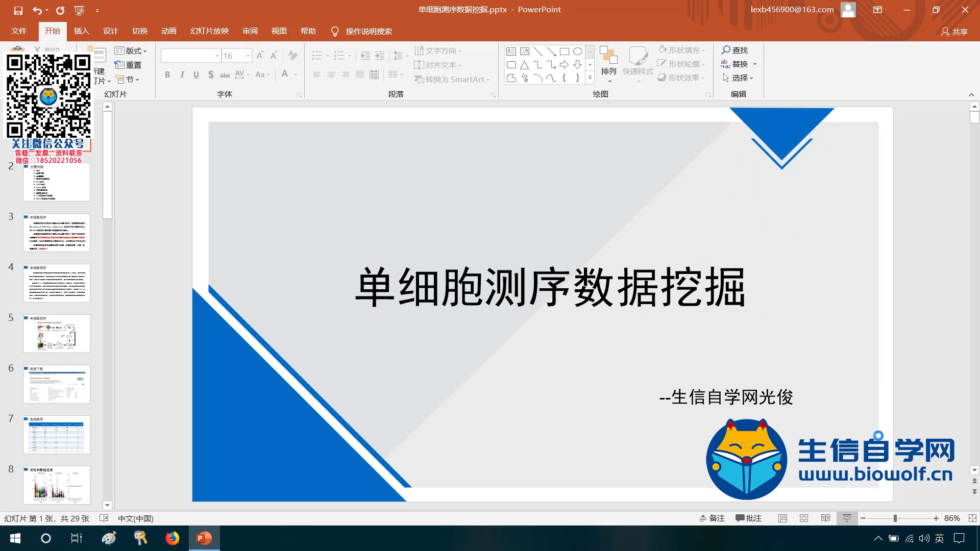Switch to the 插入 insert tab

pos(81,31)
